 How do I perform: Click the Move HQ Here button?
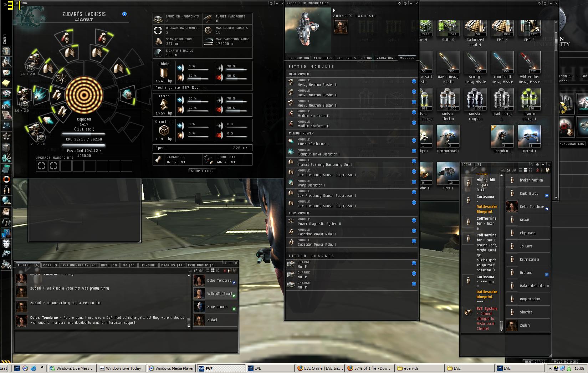[566, 361]
